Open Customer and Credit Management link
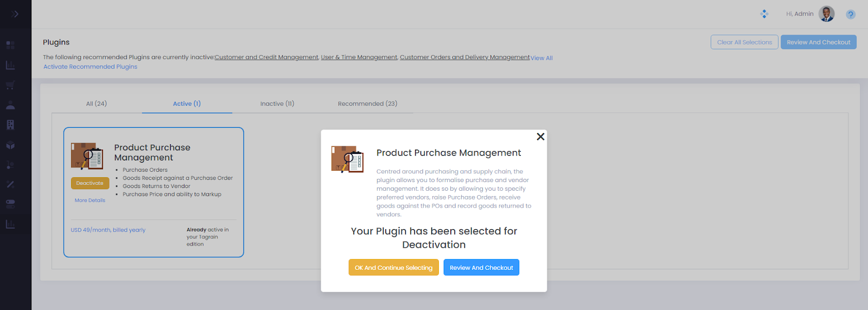The width and height of the screenshot is (868, 310). pos(266,57)
